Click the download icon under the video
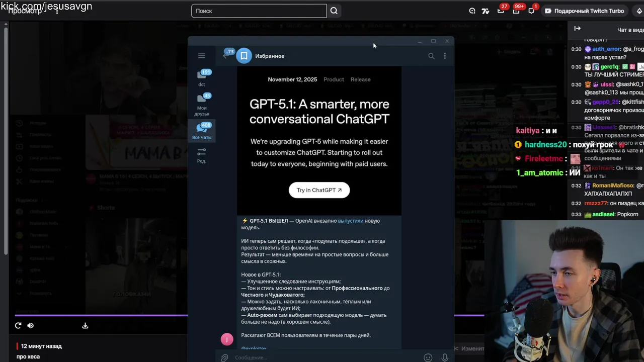This screenshot has width=644, height=362. coord(85,325)
